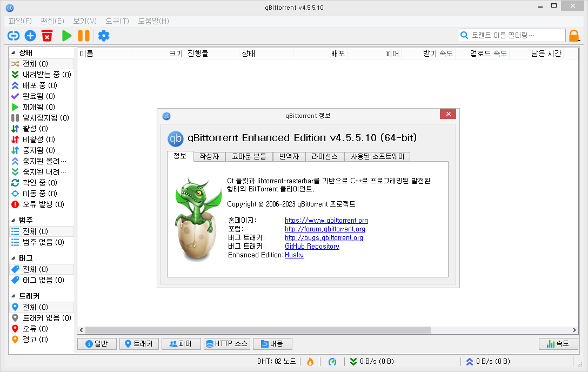Viewport: 588px width, 372px height.
Task: Select 범주 없음 (0) category filter
Action: point(41,242)
